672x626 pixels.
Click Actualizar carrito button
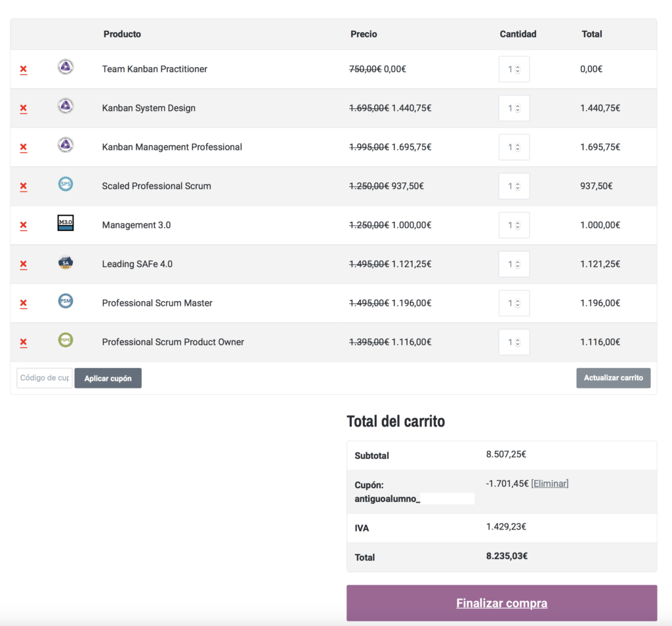tap(613, 378)
